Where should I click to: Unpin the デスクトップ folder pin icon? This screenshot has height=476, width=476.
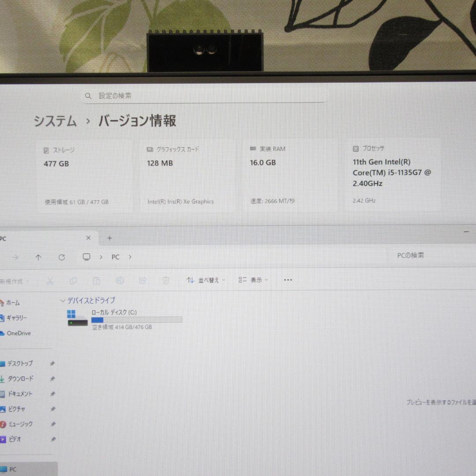[x=53, y=363]
